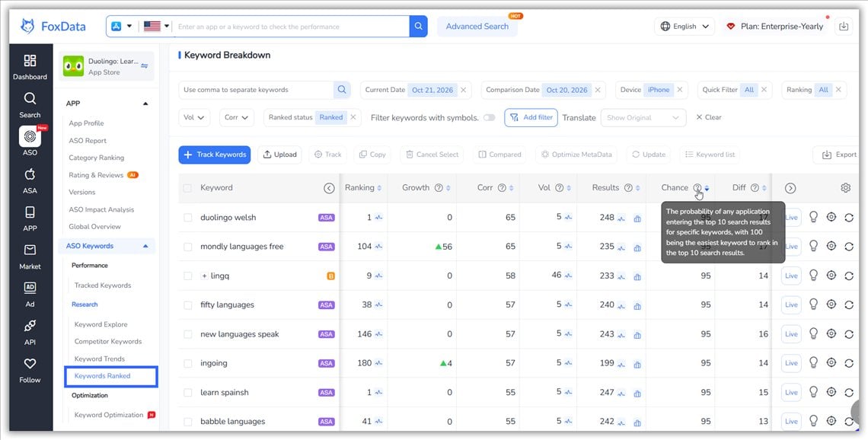Viewport: 868px width, 440px height.
Task: Open the Show Original translate dropdown
Action: (x=643, y=117)
